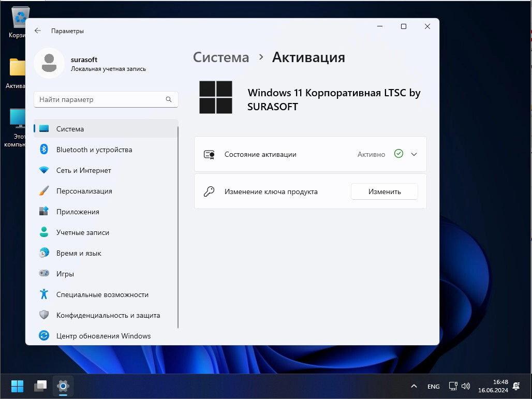Minimize the Параметры window
This screenshot has width=532, height=399.
(380, 26)
